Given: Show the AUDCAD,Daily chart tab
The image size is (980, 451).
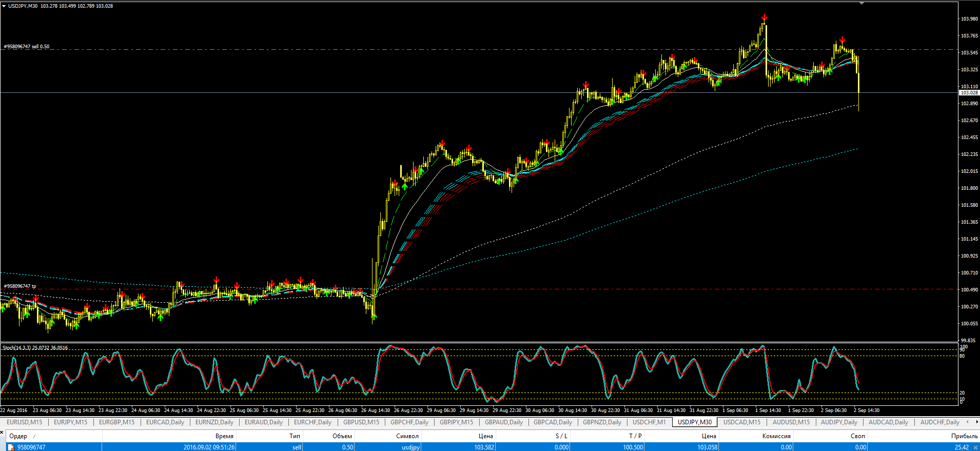Looking at the screenshot, I should pos(888,422).
